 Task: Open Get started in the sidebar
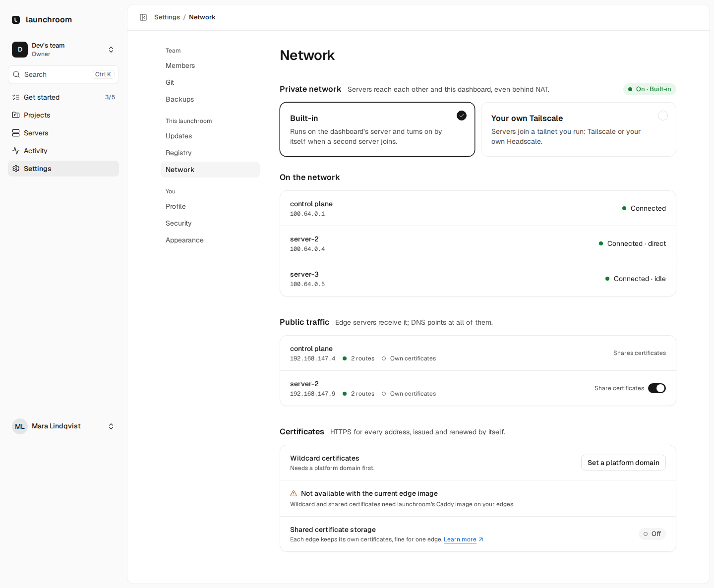63,97
